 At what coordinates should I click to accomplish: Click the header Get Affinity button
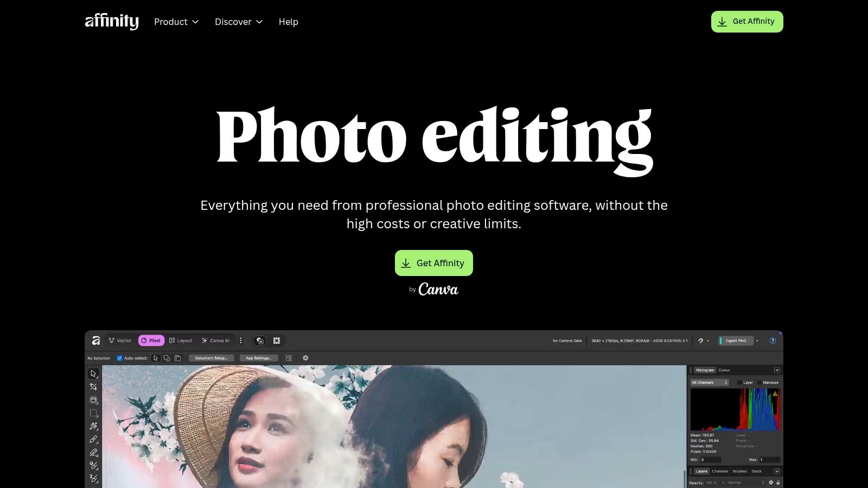747,22
